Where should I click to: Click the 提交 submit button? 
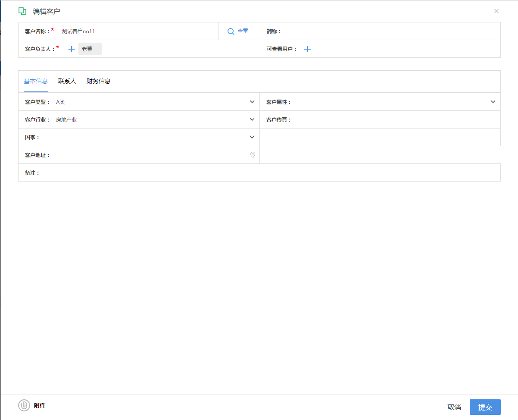pyautogui.click(x=485, y=407)
